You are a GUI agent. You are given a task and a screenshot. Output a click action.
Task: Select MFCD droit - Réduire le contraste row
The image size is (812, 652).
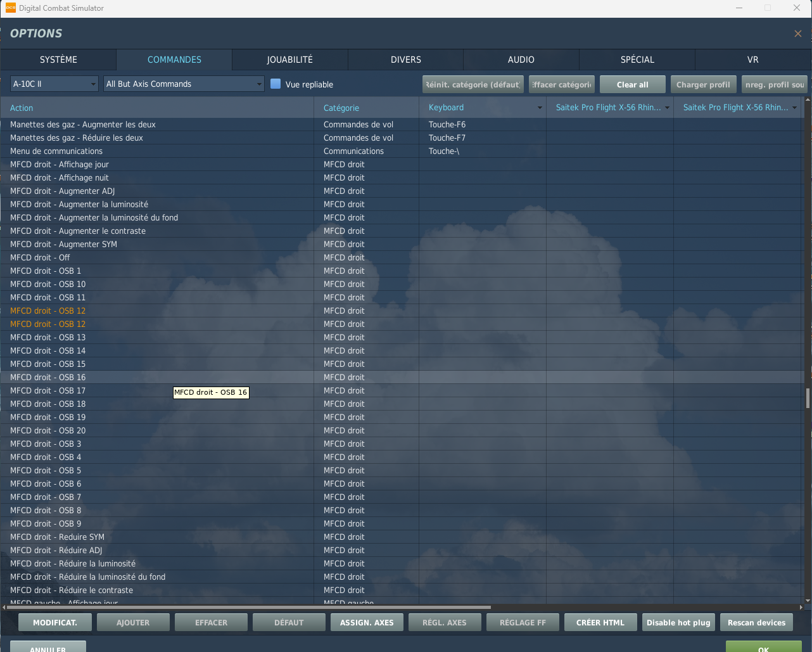pos(402,590)
